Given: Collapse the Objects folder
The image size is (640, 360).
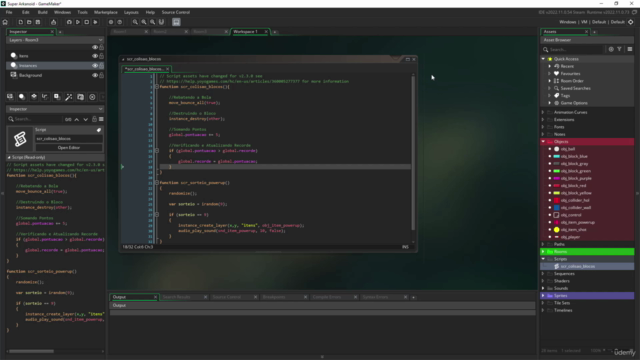Looking at the screenshot, I should click(543, 142).
